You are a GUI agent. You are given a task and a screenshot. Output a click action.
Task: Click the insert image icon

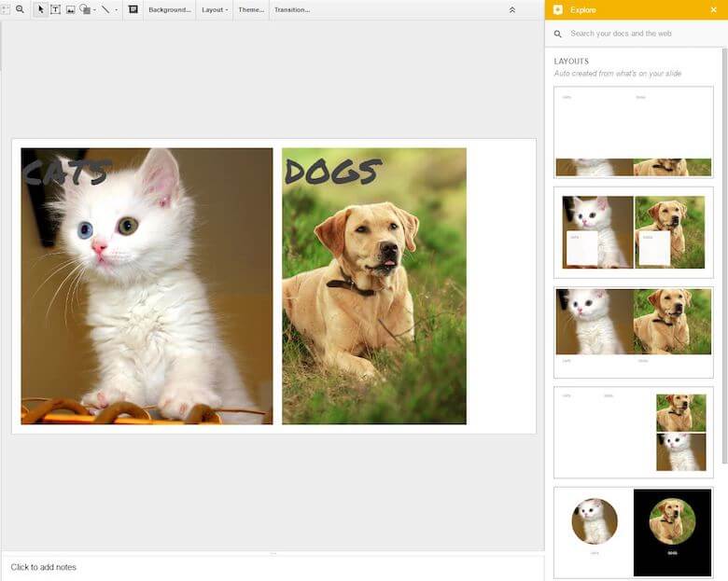70,9
